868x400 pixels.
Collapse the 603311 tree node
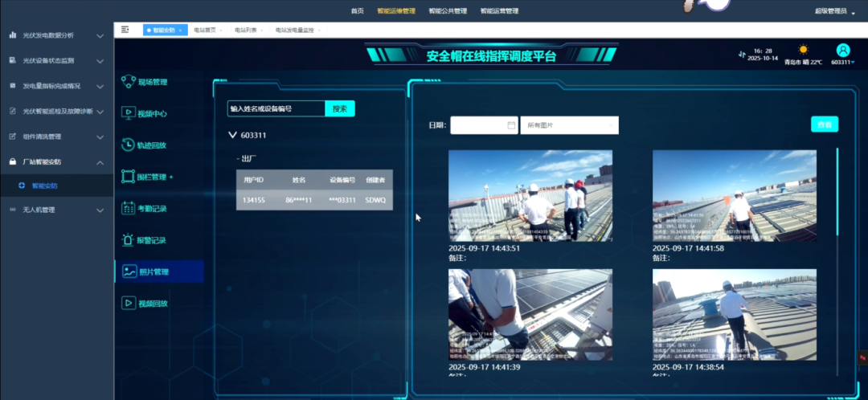pyautogui.click(x=233, y=135)
